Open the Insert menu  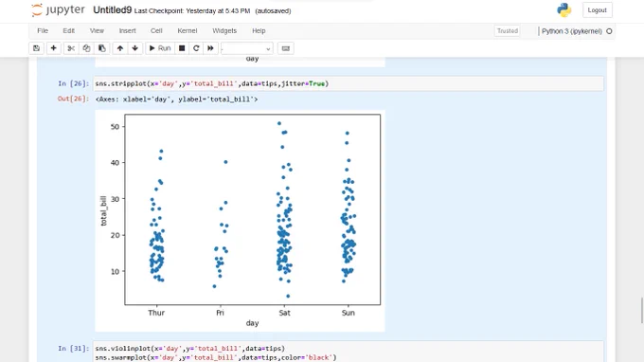coord(127,31)
